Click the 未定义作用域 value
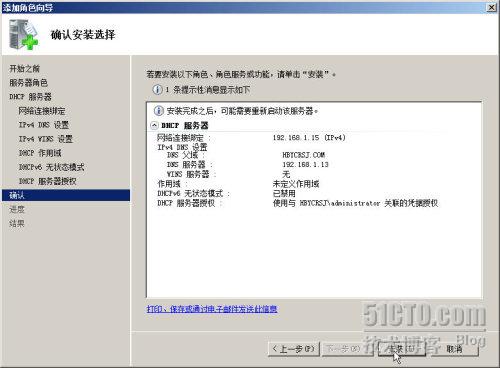 (296, 184)
